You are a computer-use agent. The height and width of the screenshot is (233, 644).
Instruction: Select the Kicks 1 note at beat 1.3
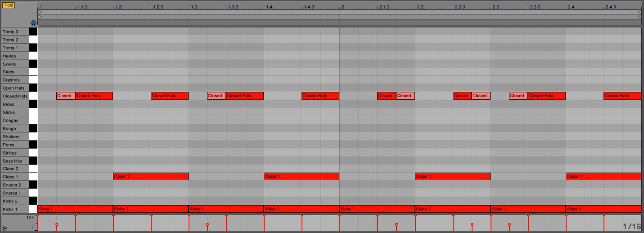pyautogui.click(x=226, y=209)
